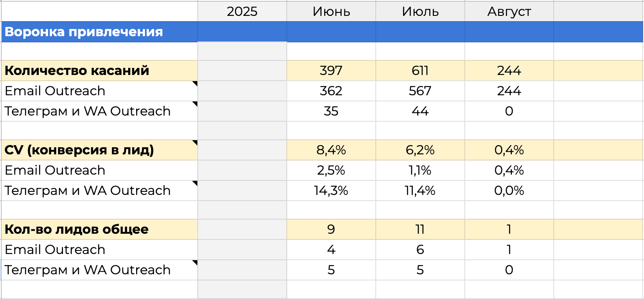Screen dimensions: 644x299
Task: Click the cell with 6,2% conversion
Action: [420, 150]
